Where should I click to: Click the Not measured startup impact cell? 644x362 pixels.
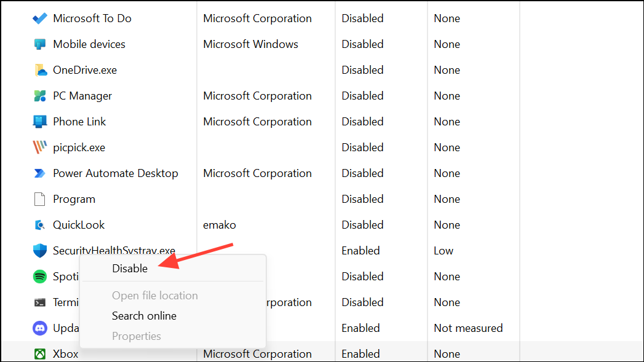click(x=468, y=328)
